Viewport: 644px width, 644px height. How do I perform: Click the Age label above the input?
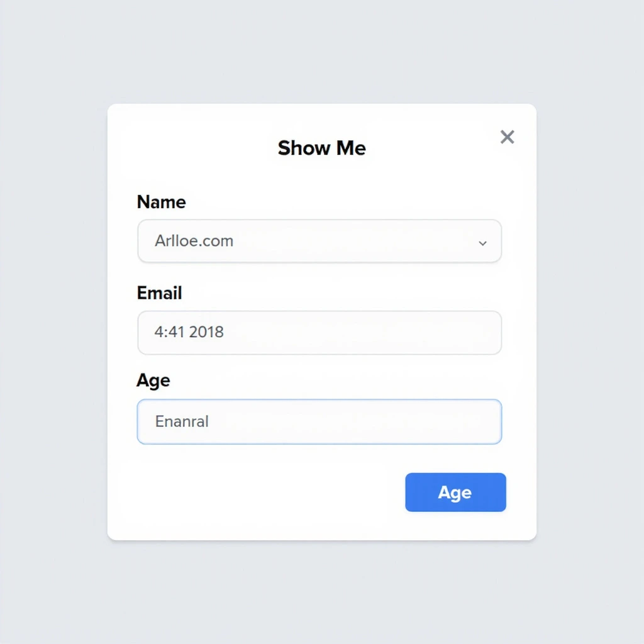click(153, 380)
